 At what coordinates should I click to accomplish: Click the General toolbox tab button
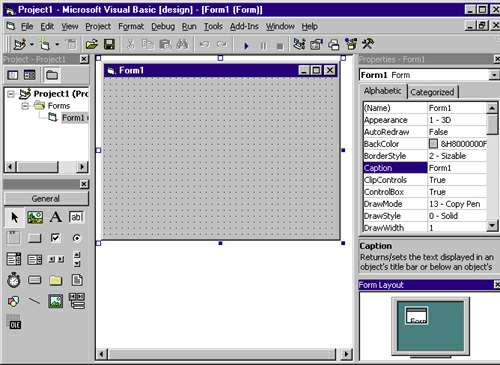[x=46, y=199]
